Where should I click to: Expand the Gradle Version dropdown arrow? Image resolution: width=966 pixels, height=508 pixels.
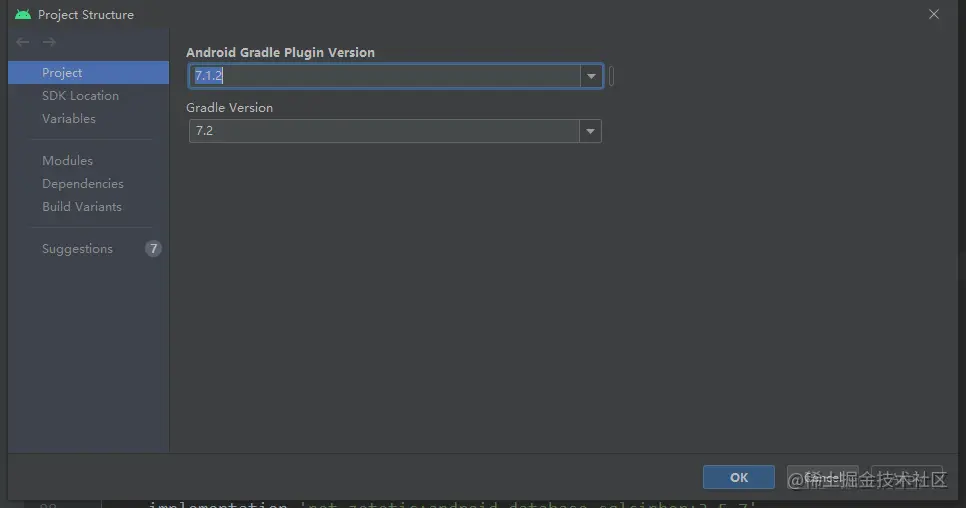pyautogui.click(x=590, y=131)
